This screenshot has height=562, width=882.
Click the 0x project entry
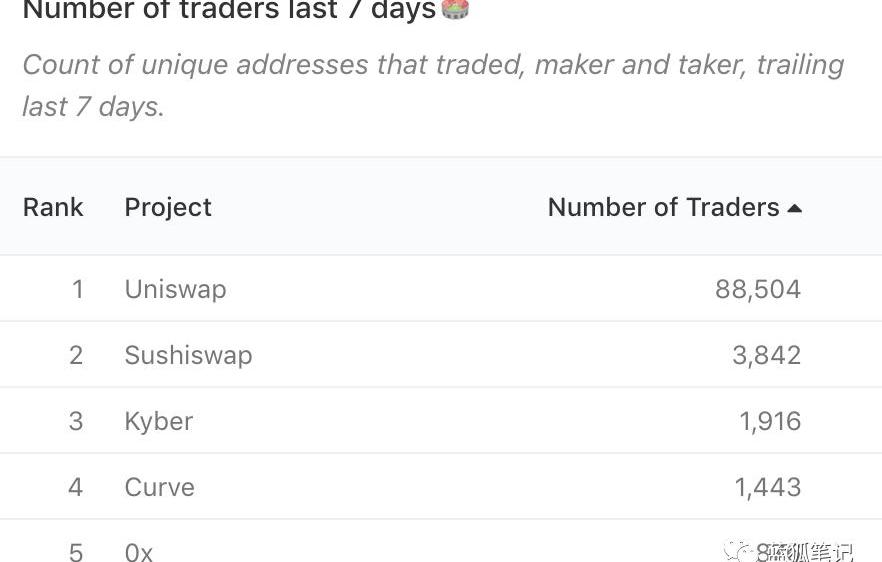coord(138,551)
